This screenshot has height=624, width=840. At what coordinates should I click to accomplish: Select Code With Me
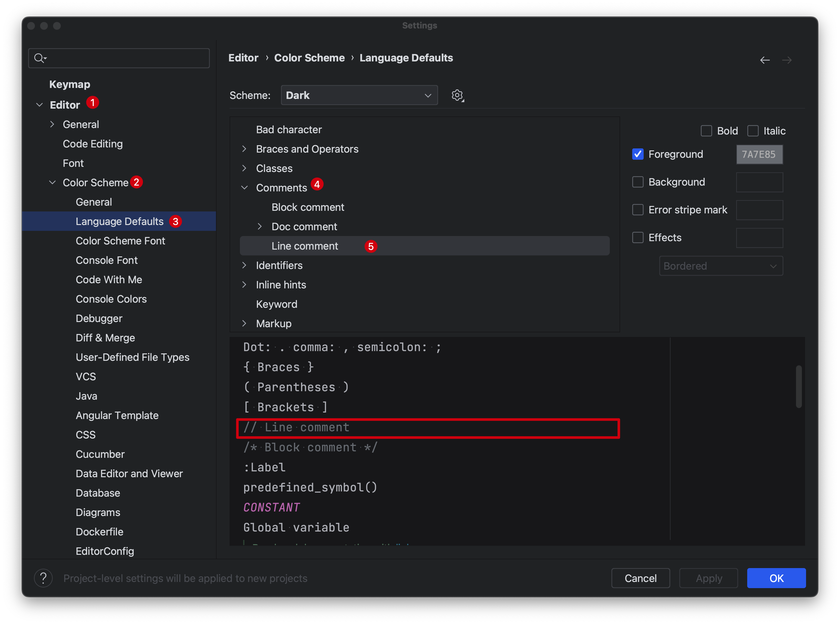tap(109, 280)
